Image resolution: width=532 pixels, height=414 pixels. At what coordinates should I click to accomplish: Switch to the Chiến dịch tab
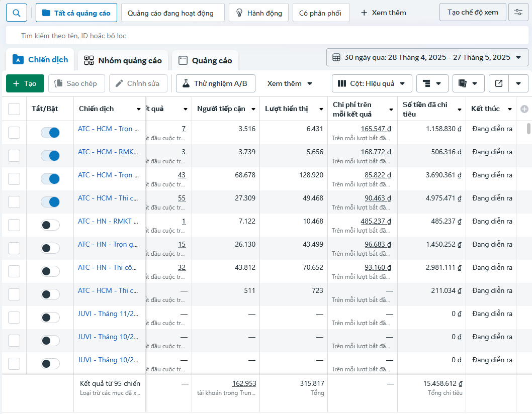40,60
